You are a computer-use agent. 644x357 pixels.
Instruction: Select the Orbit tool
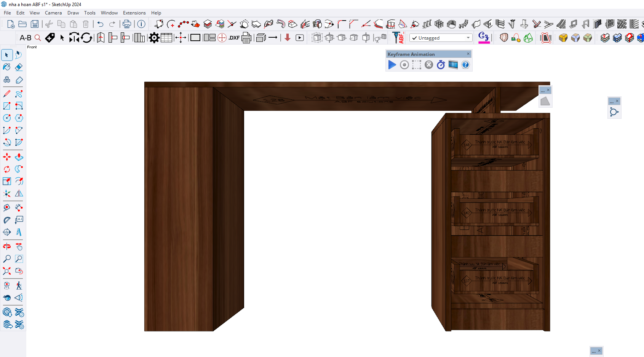coord(7,247)
